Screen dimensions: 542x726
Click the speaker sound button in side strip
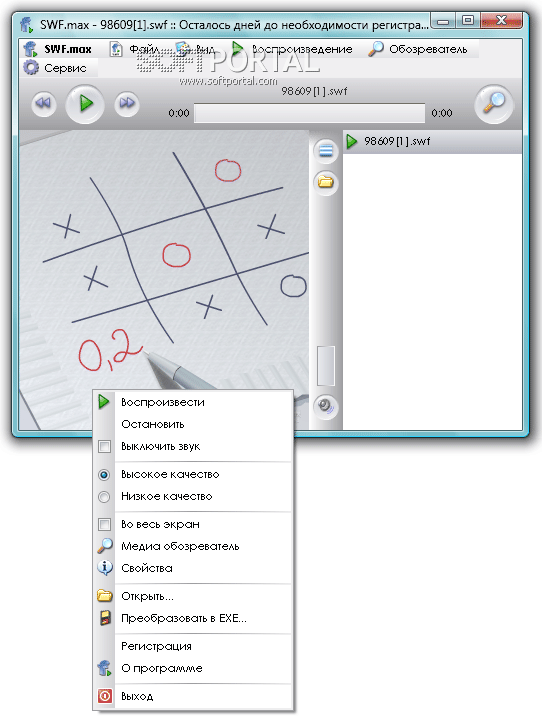(x=326, y=407)
